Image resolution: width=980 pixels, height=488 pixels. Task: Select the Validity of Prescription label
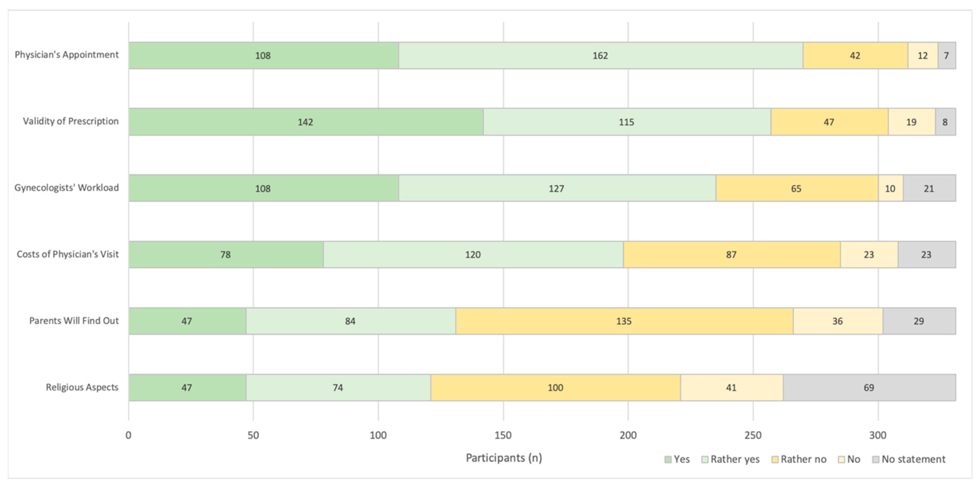coord(71,122)
